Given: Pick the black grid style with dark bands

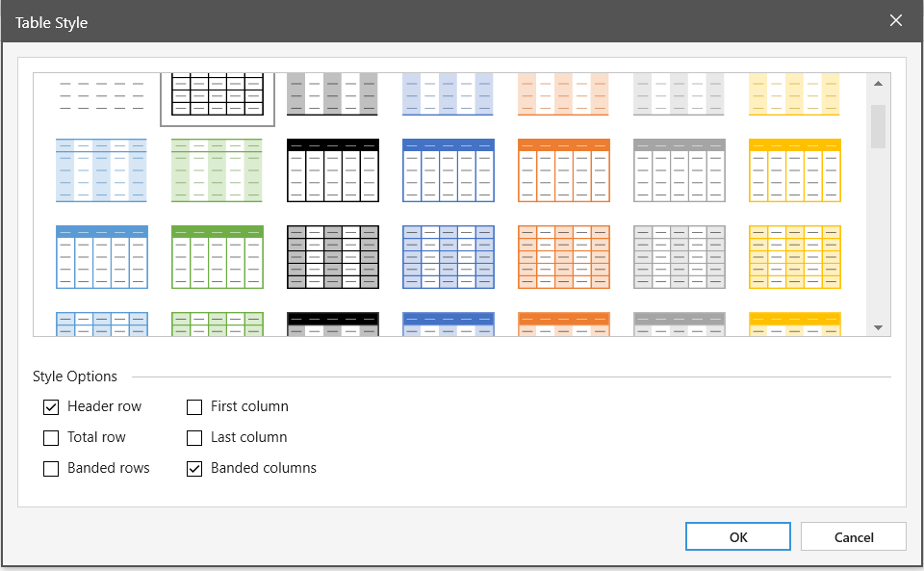Looking at the screenshot, I should [x=333, y=257].
